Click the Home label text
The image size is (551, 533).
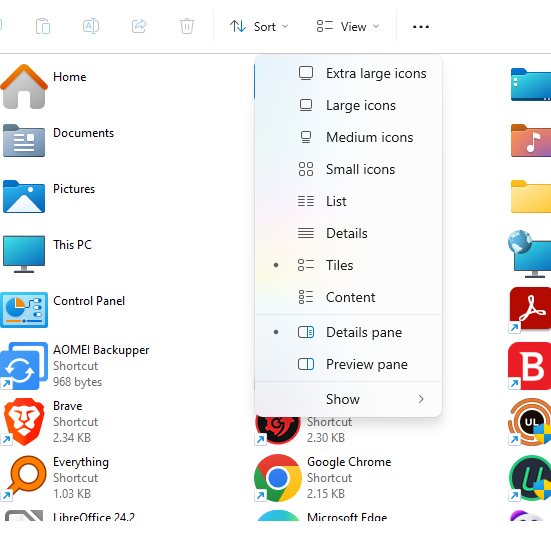coord(70,77)
